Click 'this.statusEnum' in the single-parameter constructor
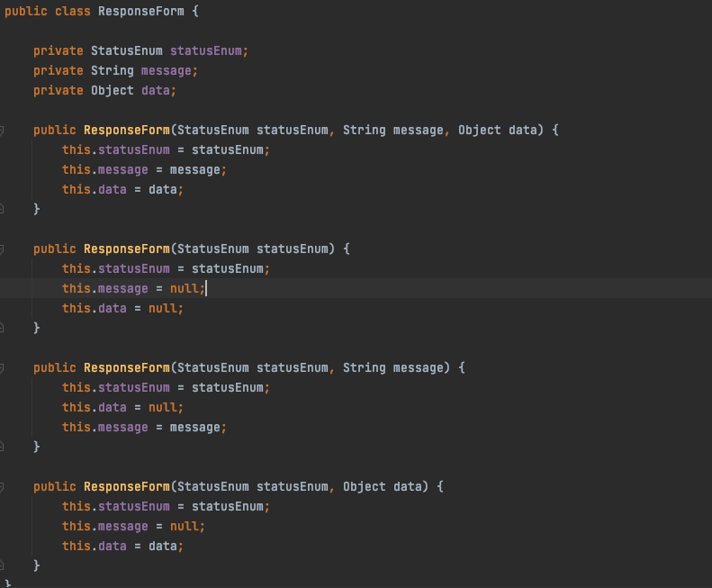Screen dimensions: 712x588 point(116,268)
